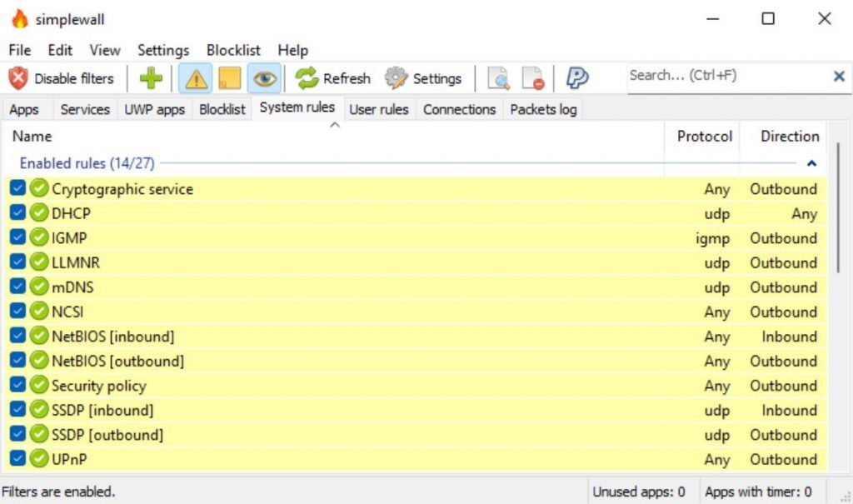Open the Blocklist menu
The image size is (853, 504).
click(232, 50)
